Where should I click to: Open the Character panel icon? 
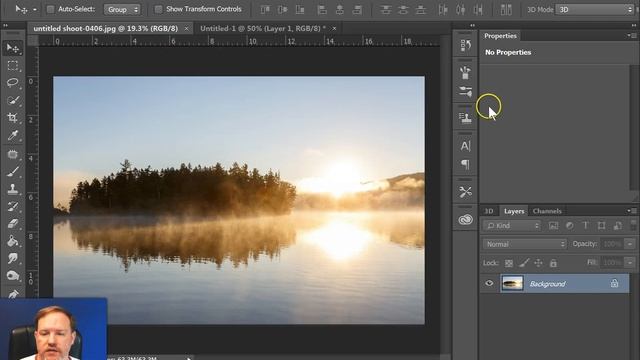465,146
